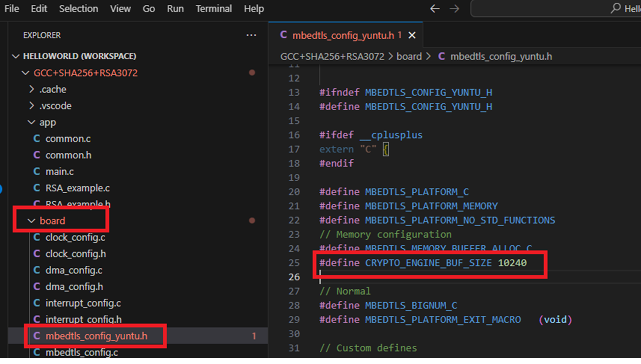Click MBEDTLS_PLATFORM_NO_STD_FUNCTIONS define
This screenshot has width=641, height=364.
(x=460, y=220)
